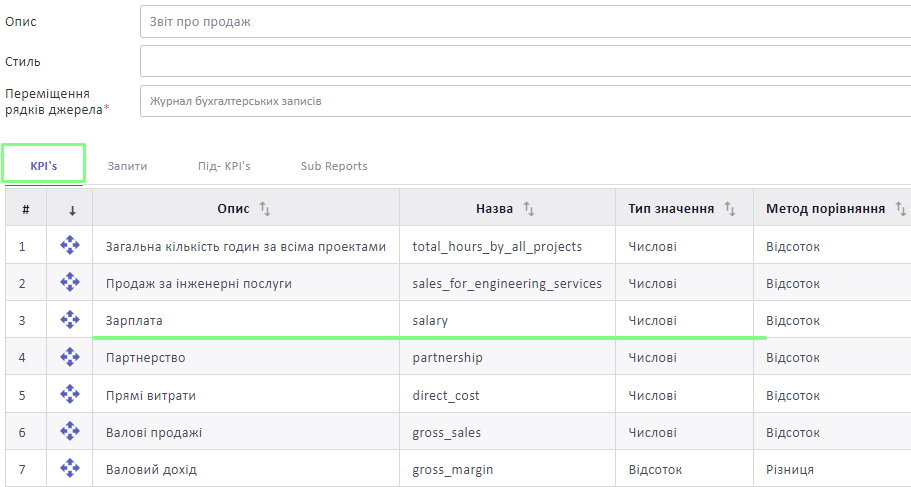Sort table by Назва column
The width and height of the screenshot is (911, 487).
click(529, 209)
